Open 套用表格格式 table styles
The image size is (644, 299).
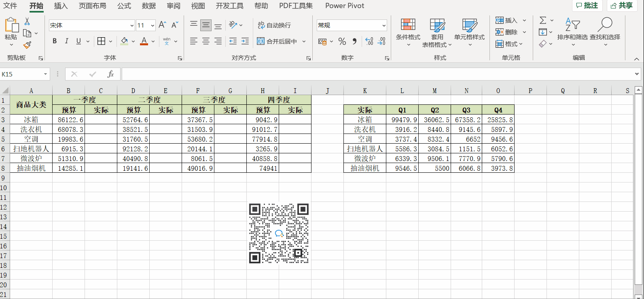(x=437, y=32)
